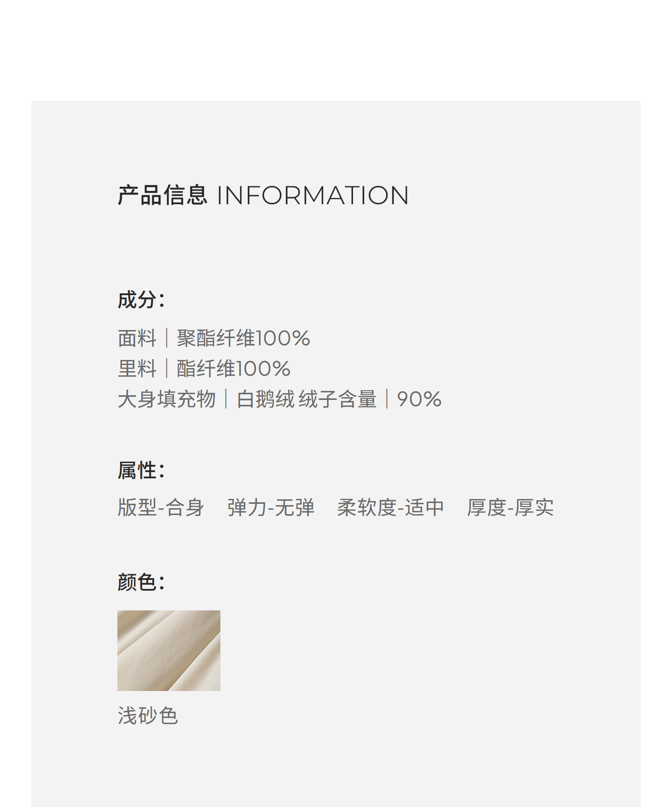Click the 里料 lining label
Screen dimensions: 672x807
pos(137,369)
